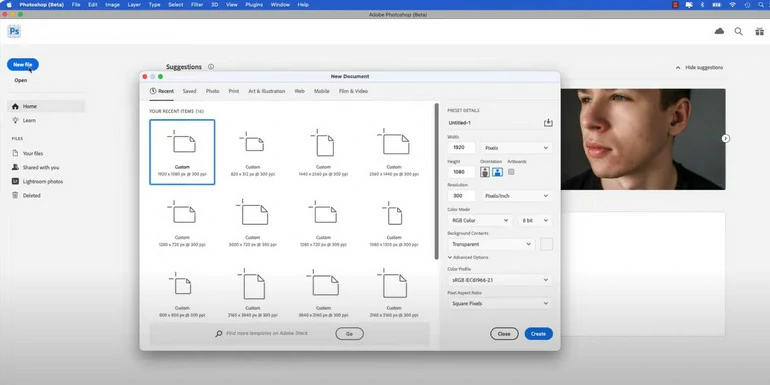Click the search magnifier in Photoshop header
770x385 pixels.
(739, 31)
